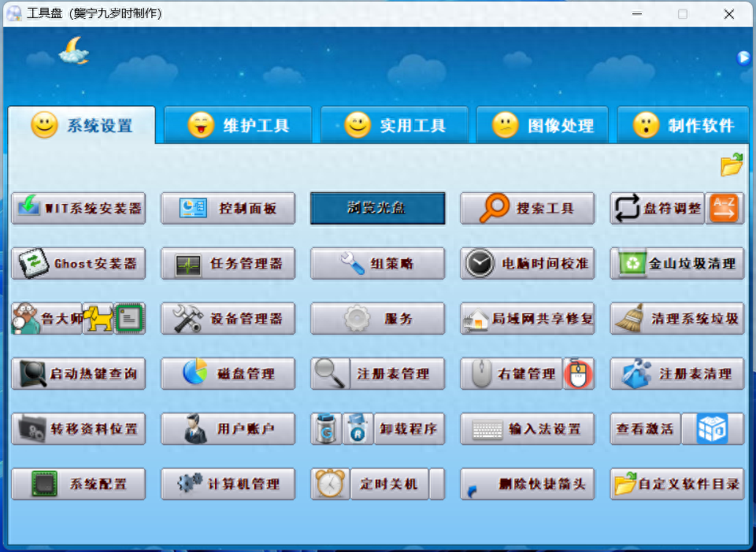Image resolution: width=756 pixels, height=552 pixels.
Task: Open the 图像处理 tab
Action: tap(543, 125)
